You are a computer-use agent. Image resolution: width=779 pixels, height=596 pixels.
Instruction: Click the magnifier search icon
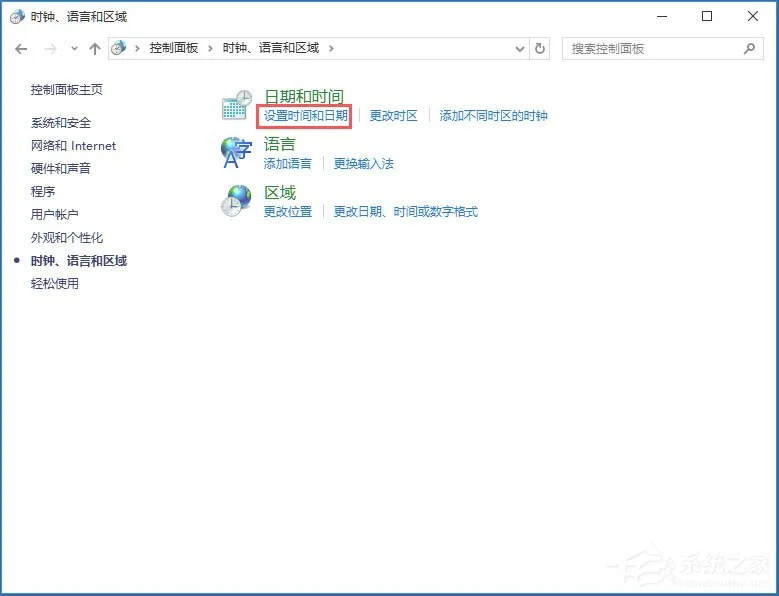(x=749, y=48)
